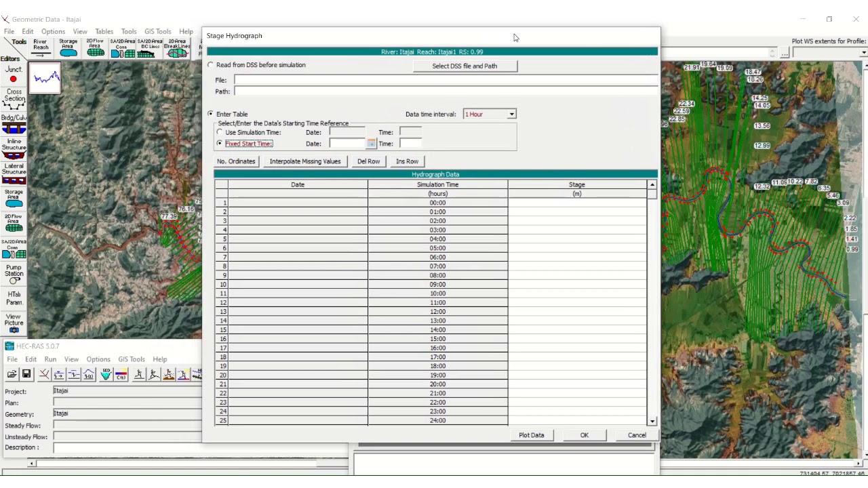
Task: Open the SED sediment data icon in HEC-RAS
Action: tap(106, 374)
